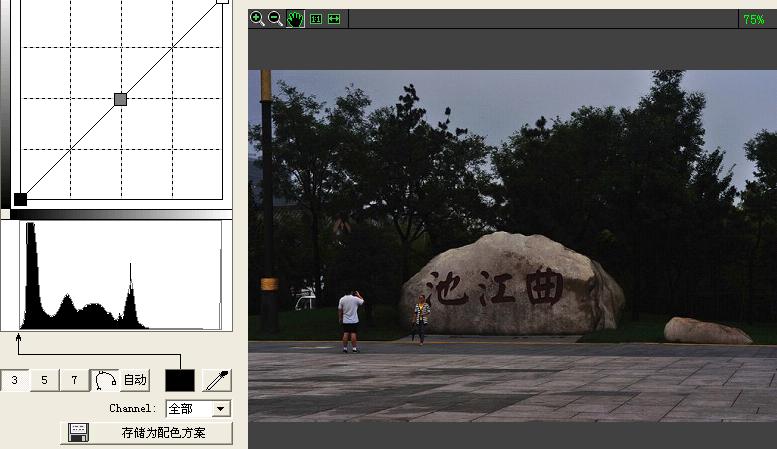The height and width of the screenshot is (449, 777).
Task: Select the hand pan tool
Action: [295, 18]
